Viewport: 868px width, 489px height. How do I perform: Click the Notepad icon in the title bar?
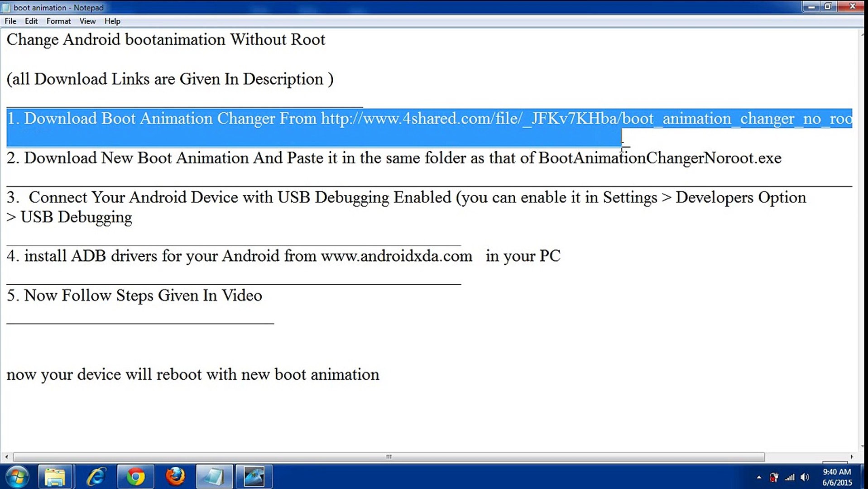pyautogui.click(x=6, y=8)
